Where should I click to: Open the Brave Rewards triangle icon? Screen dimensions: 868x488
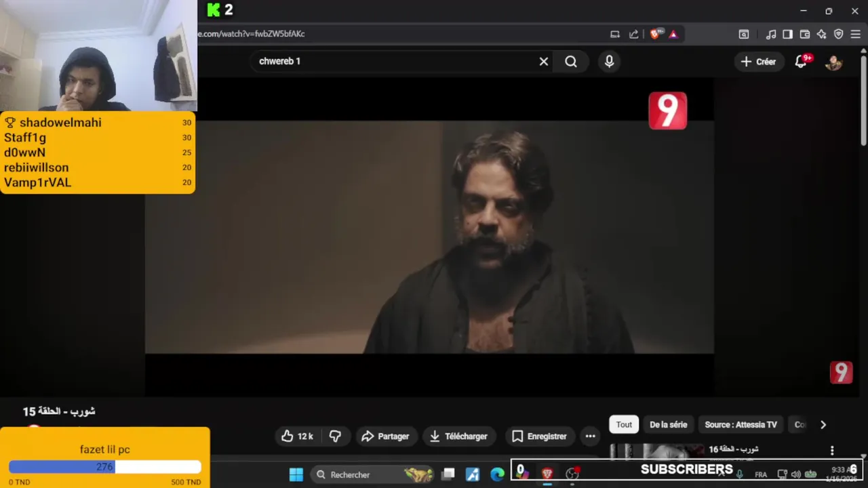[x=673, y=35]
